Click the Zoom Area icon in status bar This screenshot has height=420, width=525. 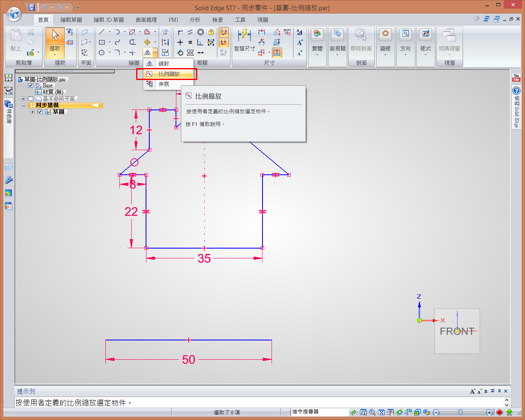pyautogui.click(x=363, y=412)
